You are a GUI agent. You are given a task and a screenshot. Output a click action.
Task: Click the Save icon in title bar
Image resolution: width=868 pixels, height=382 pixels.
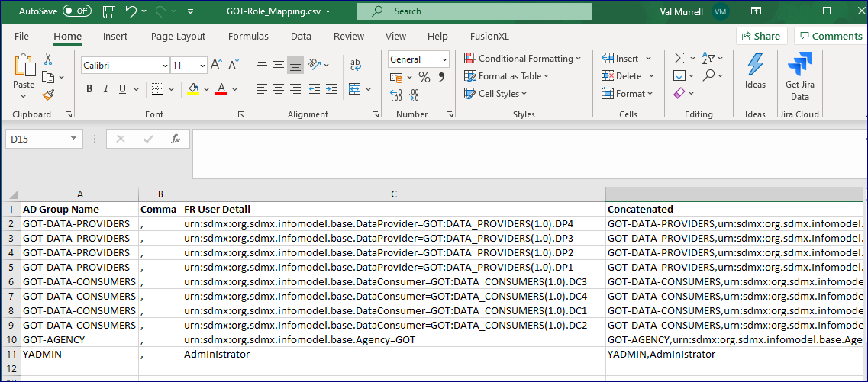click(109, 11)
